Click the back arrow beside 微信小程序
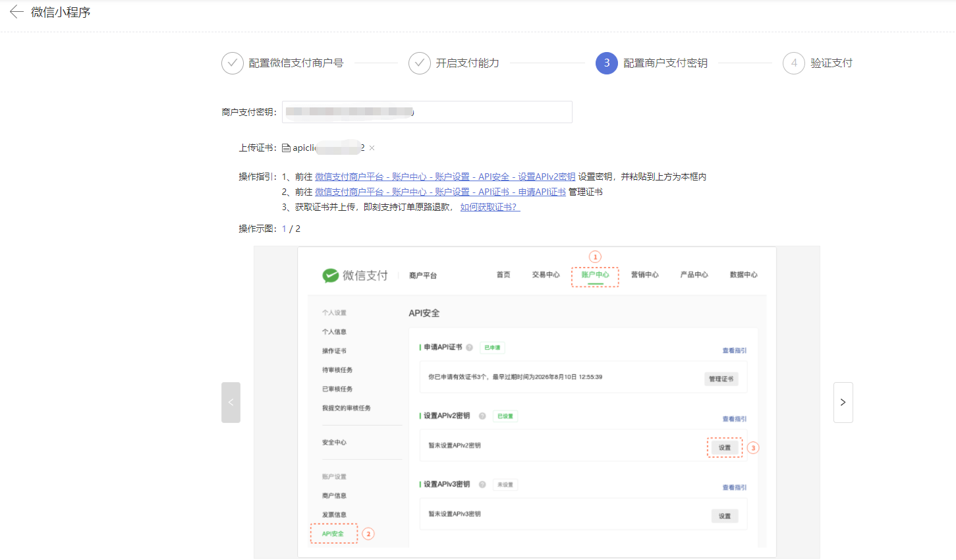This screenshot has width=956, height=560. point(16,12)
